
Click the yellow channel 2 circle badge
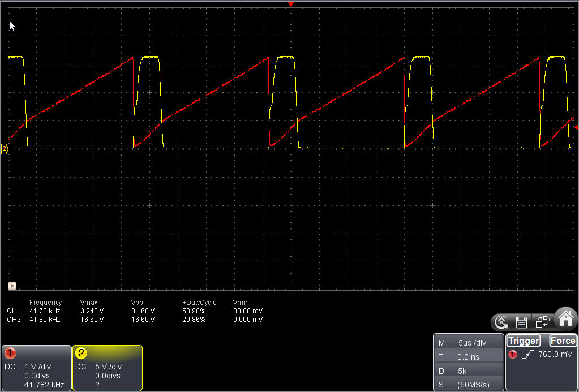point(81,353)
